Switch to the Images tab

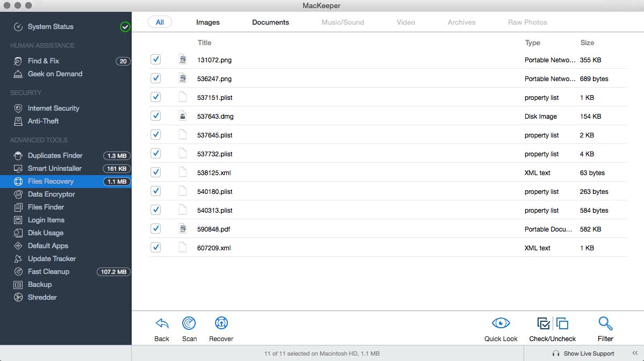click(208, 23)
